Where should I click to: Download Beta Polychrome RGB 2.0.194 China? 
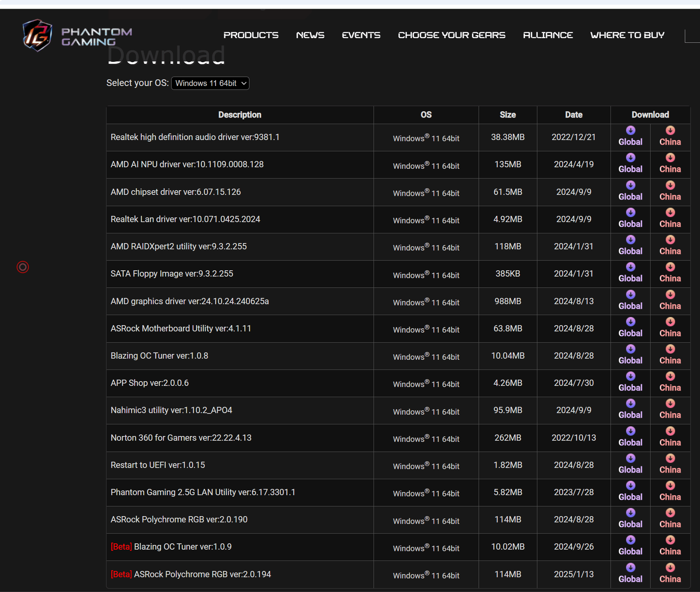click(670, 574)
